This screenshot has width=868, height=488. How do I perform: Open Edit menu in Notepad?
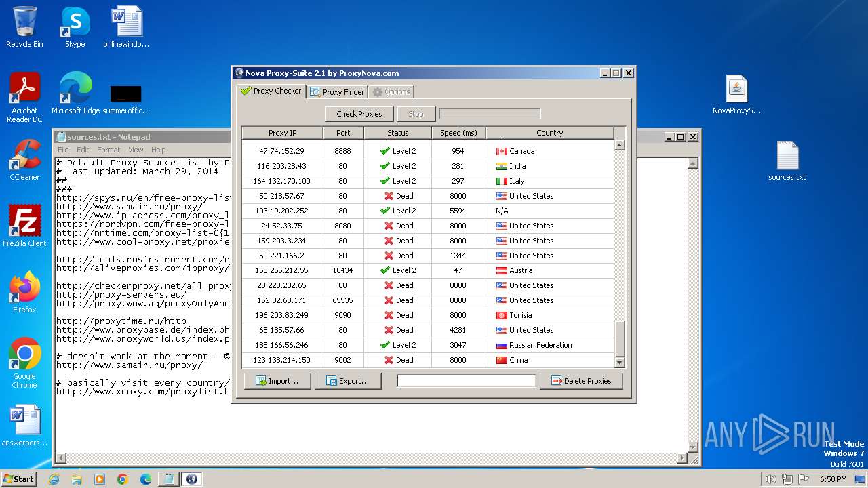tap(83, 150)
